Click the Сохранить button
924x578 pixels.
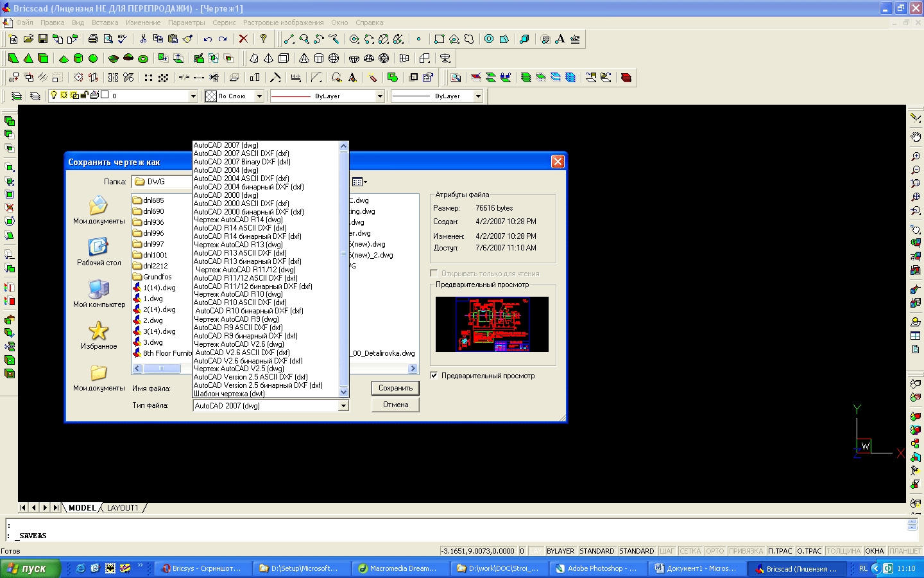pos(395,388)
